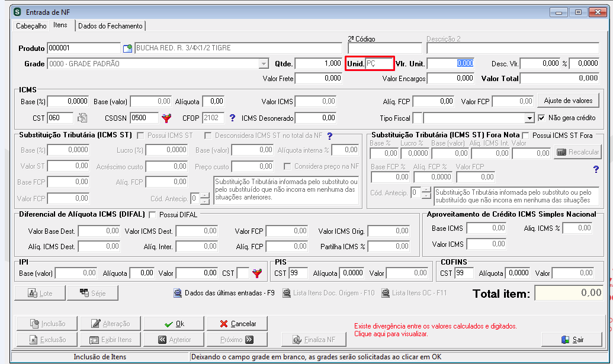This screenshot has height=364, width=613.
Task: Toggle Considera preço na NF checkbox
Action: coord(287,166)
